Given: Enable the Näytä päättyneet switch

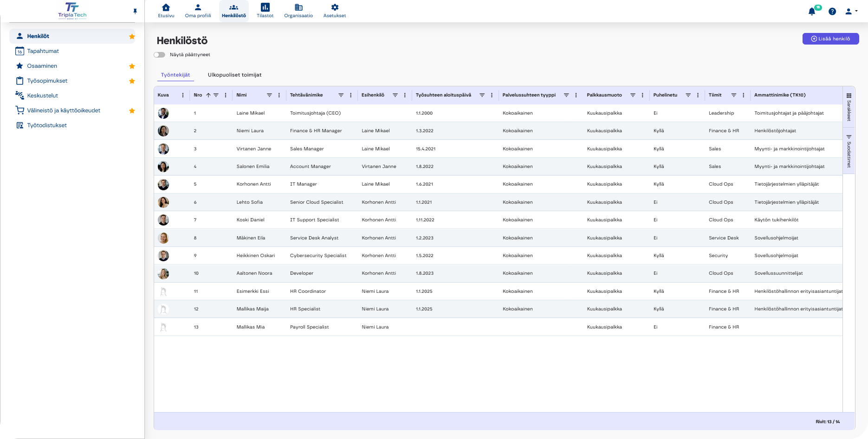Looking at the screenshot, I should point(159,55).
